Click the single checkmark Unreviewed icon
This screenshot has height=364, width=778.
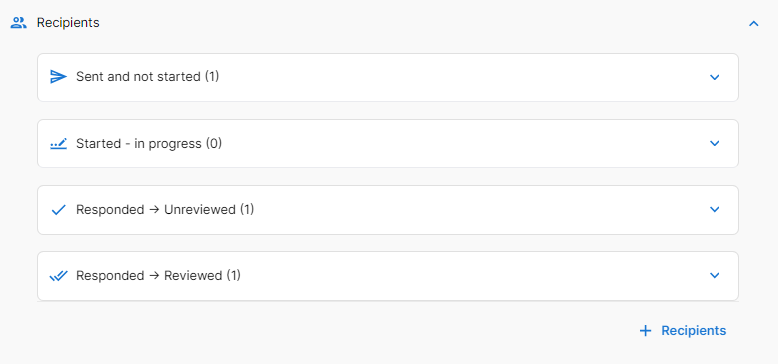pyautogui.click(x=59, y=210)
